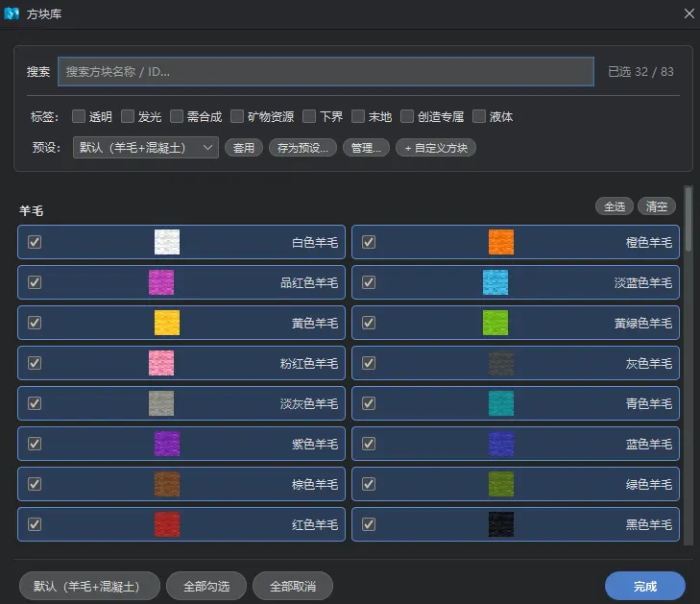The height and width of the screenshot is (604, 700).
Task: Enable the 创造专属 tag filter
Action: pyautogui.click(x=407, y=116)
